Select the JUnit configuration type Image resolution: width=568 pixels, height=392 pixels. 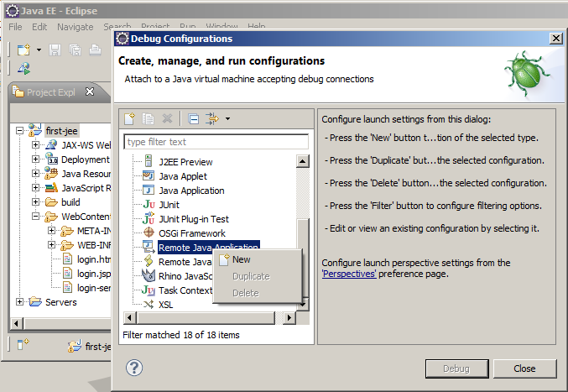[169, 205]
